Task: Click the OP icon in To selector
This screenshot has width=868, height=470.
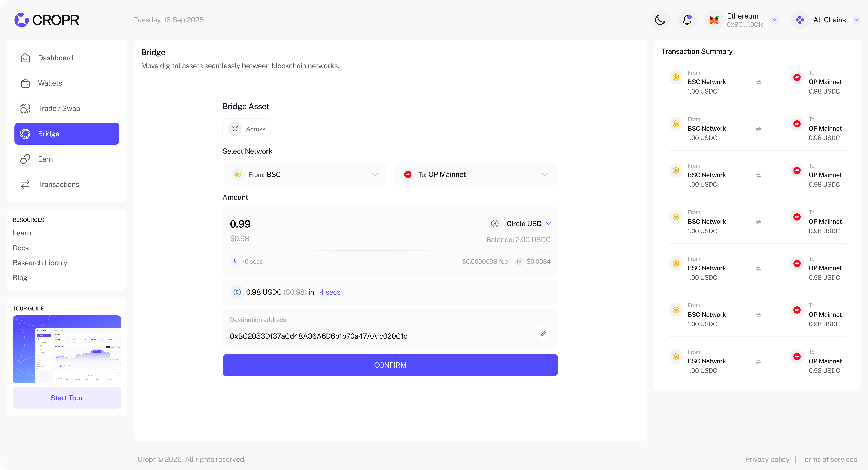Action: click(408, 175)
